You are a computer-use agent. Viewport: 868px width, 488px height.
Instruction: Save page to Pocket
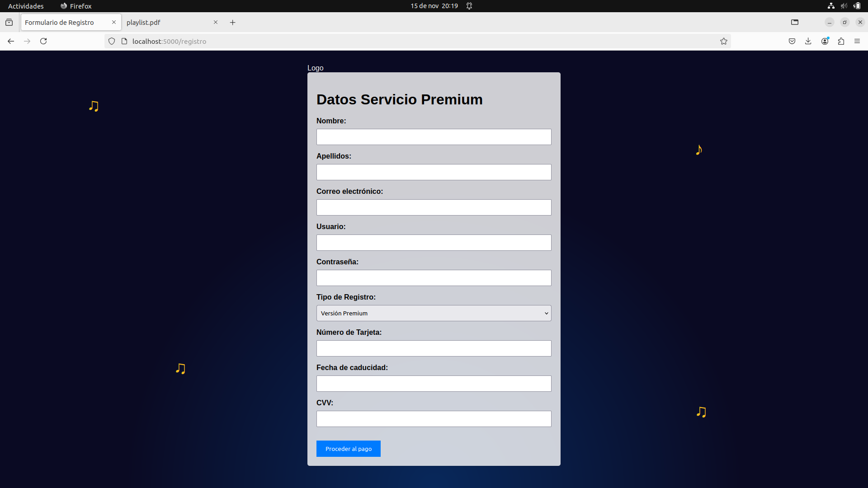point(792,41)
